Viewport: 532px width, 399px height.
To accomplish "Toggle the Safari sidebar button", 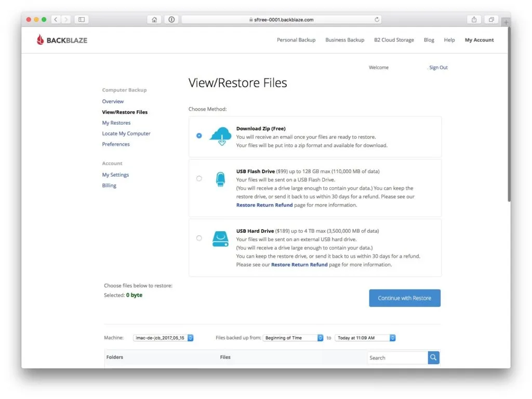I will 82,19.
